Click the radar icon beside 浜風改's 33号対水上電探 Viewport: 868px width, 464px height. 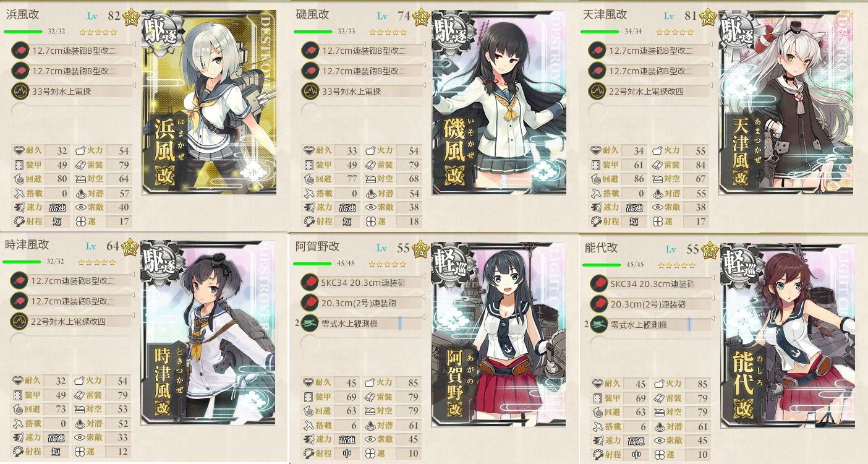click(x=20, y=91)
